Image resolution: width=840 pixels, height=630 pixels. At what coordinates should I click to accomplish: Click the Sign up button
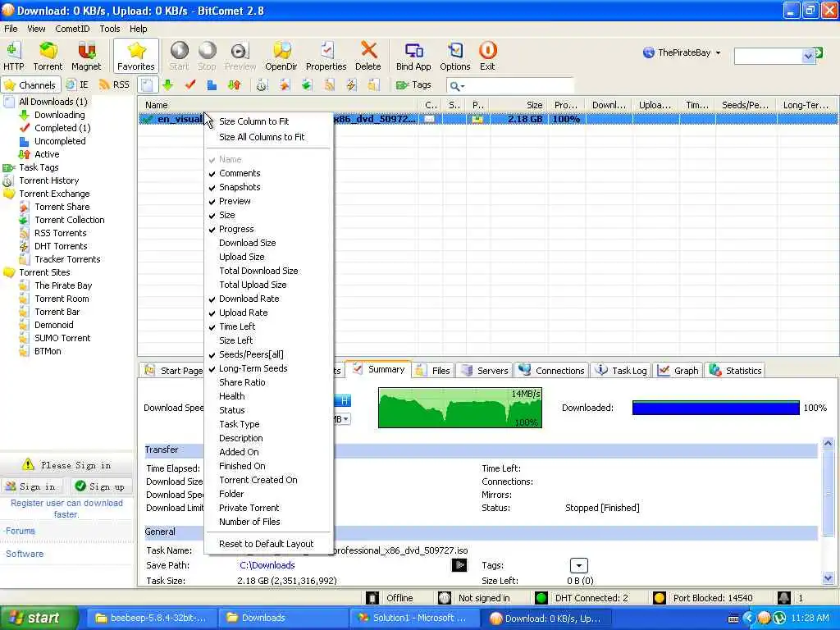100,486
